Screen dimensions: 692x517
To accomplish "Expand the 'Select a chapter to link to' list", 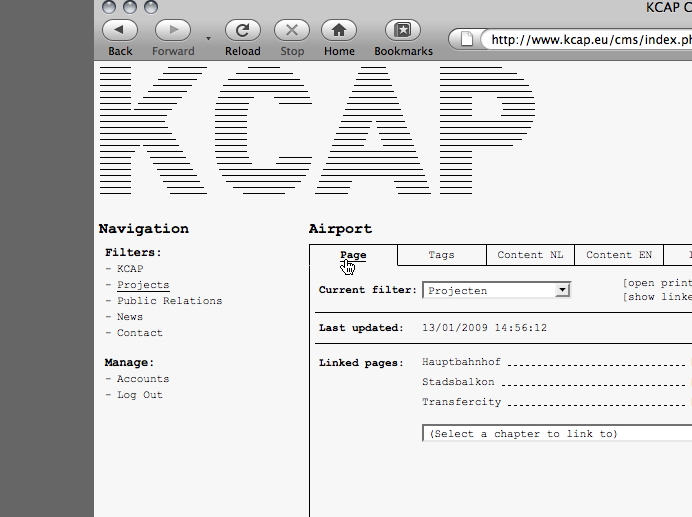I will (x=556, y=434).
